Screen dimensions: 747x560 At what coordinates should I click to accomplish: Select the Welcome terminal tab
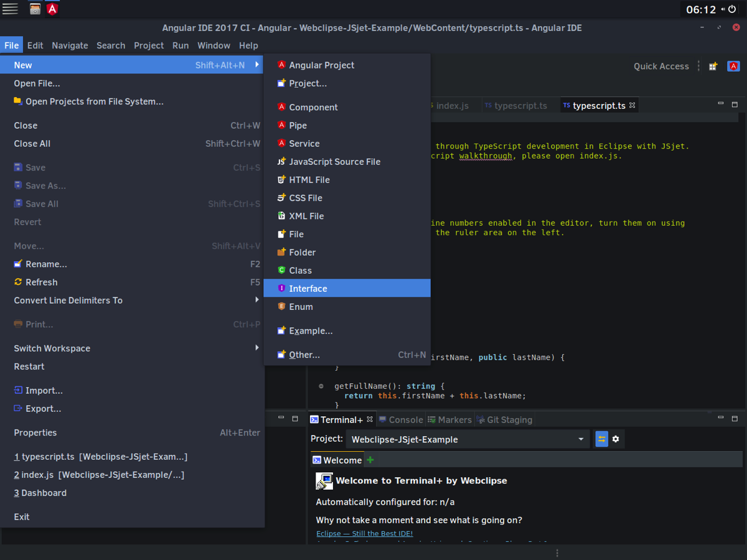[337, 460]
